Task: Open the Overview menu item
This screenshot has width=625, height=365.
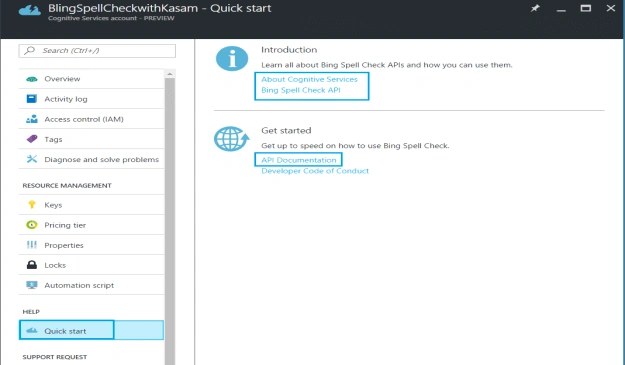Action: pyautogui.click(x=91, y=79)
